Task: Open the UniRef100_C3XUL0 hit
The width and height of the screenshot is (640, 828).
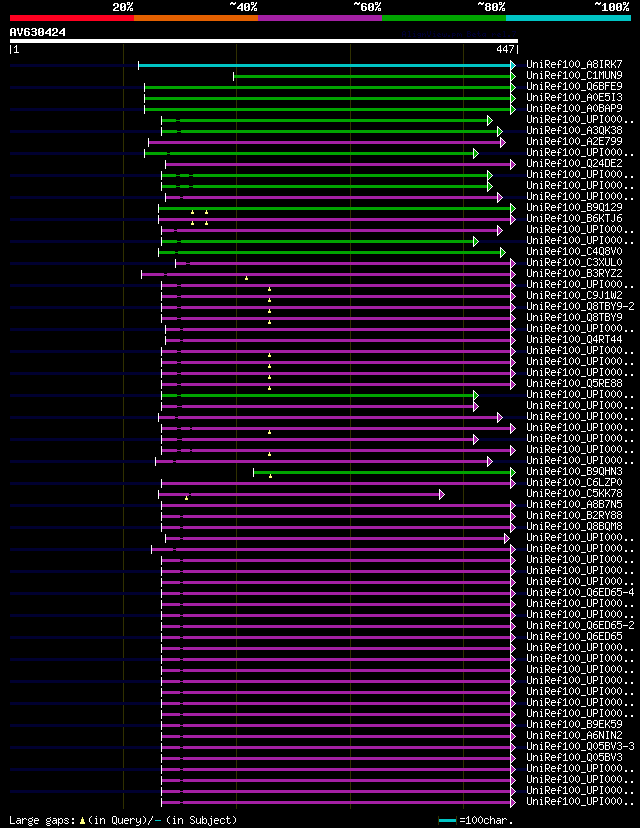Action: [x=574, y=262]
